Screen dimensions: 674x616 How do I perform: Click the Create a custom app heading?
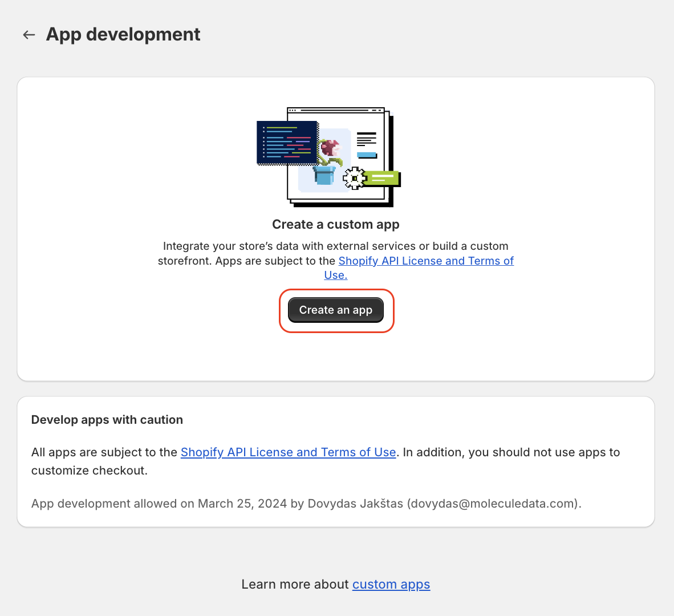pyautogui.click(x=336, y=225)
